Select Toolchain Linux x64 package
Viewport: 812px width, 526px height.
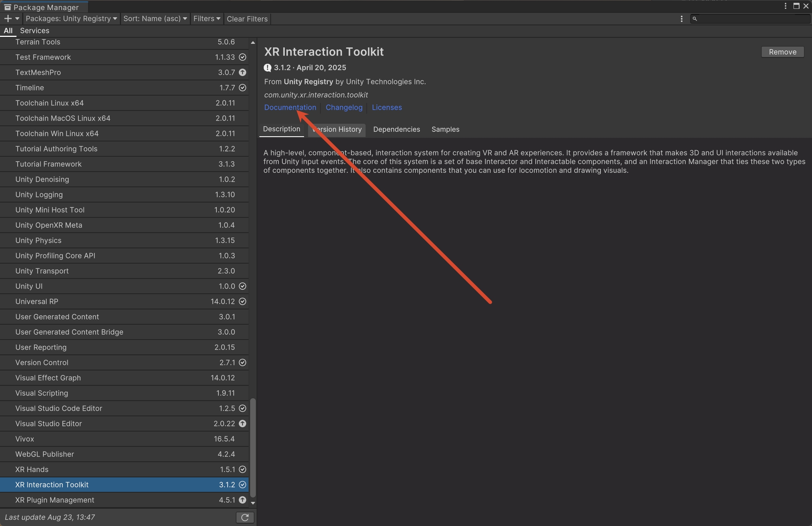(x=124, y=103)
